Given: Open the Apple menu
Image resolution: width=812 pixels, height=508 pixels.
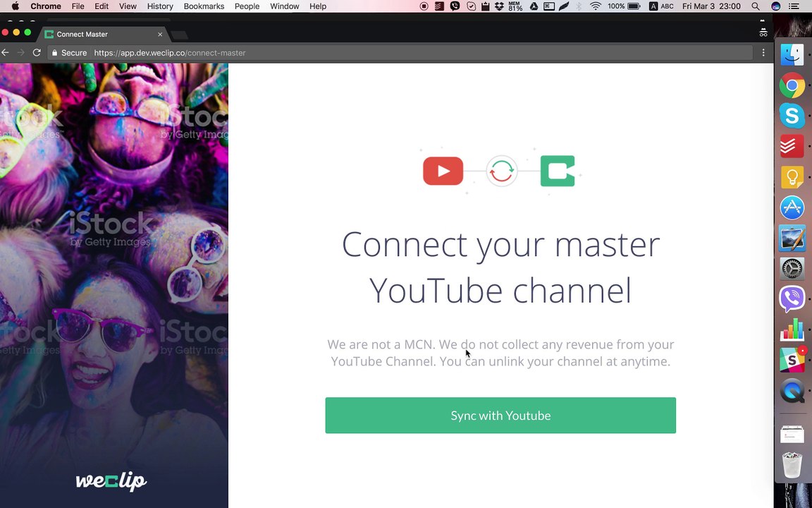Looking at the screenshot, I should [15, 6].
